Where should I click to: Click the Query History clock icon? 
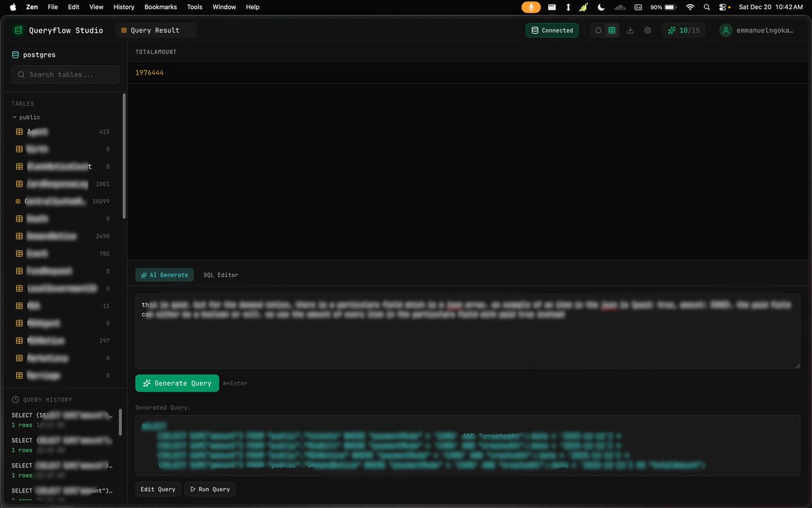click(x=16, y=400)
